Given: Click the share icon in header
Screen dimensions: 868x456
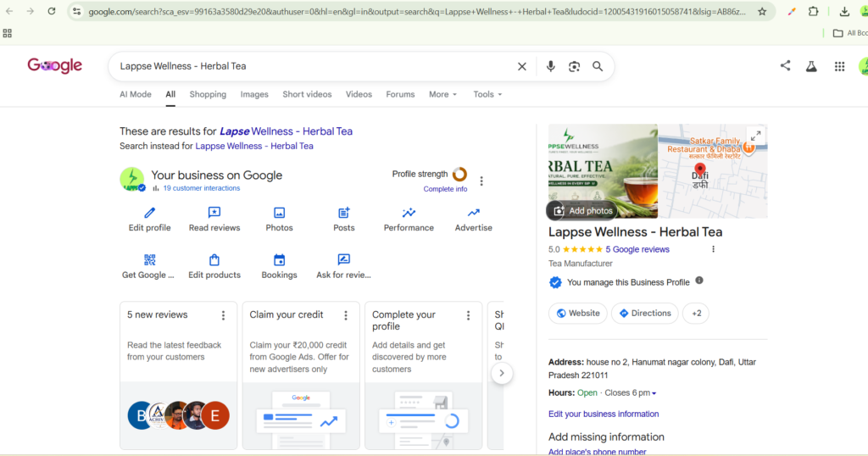Looking at the screenshot, I should (x=785, y=66).
